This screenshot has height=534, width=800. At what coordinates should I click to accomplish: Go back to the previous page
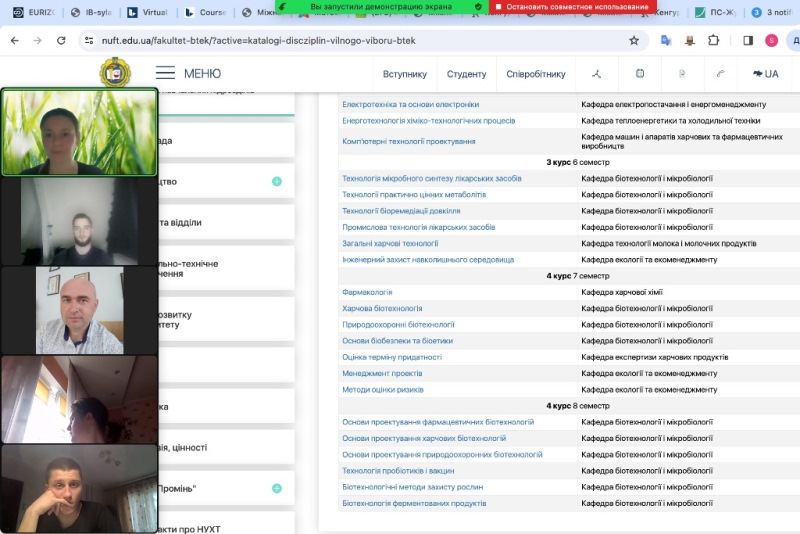[13, 41]
